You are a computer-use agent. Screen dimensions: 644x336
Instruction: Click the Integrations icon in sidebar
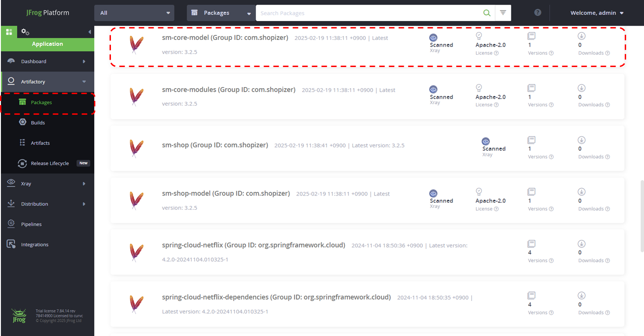tap(11, 244)
